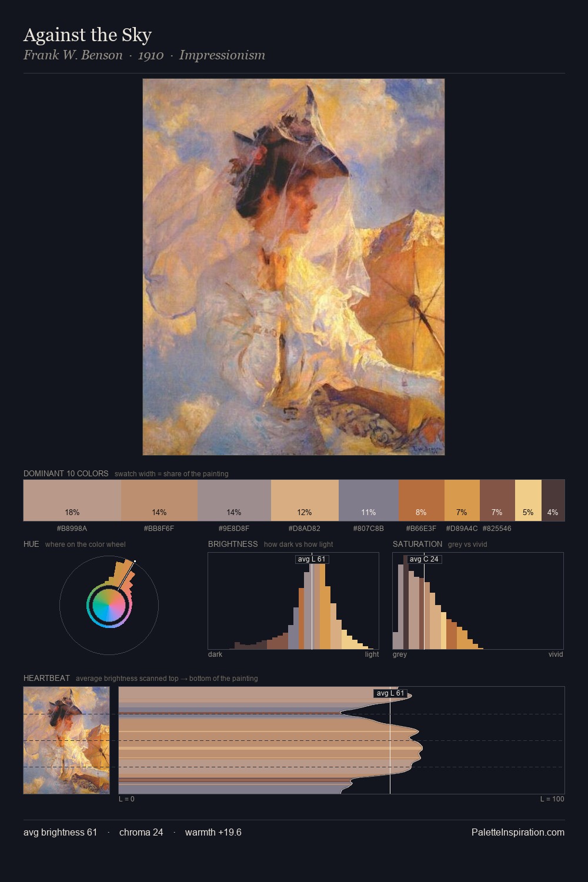588x882 pixels.
Task: Click the heartbeat painting thumbnail
Action: point(66,740)
